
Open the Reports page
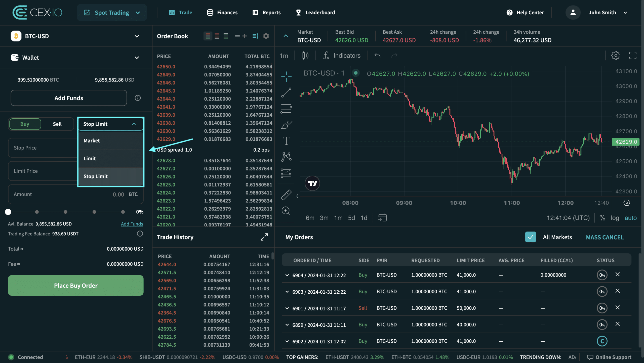click(266, 13)
